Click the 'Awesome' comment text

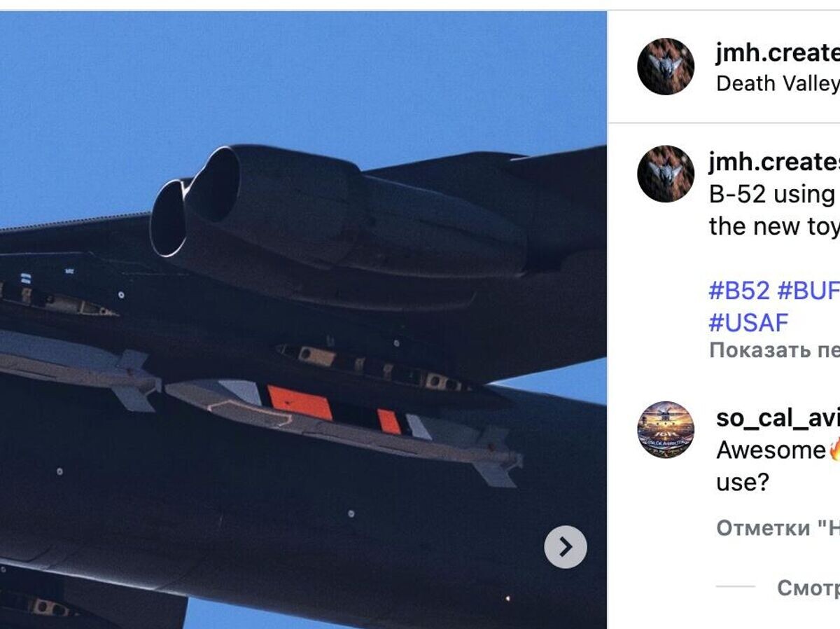tap(771, 450)
